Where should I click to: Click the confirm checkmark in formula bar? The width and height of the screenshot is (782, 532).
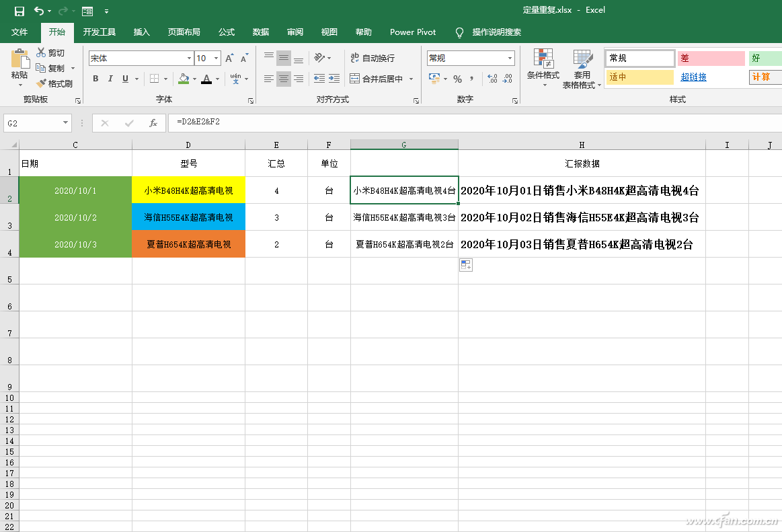pos(129,123)
